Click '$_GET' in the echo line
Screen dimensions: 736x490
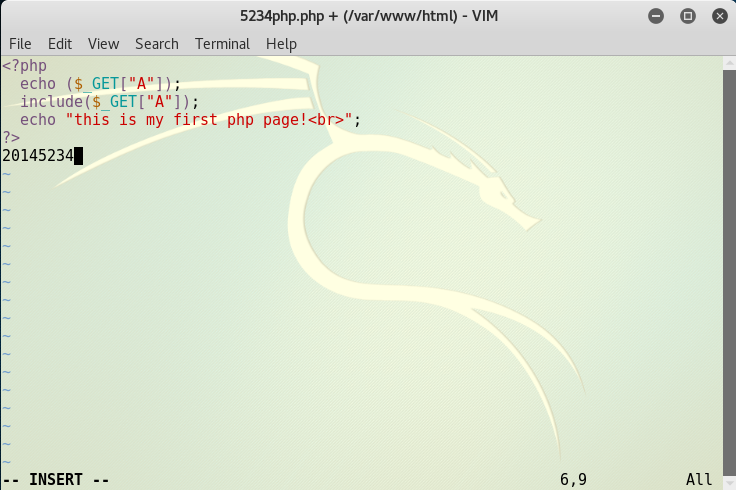[96, 84]
